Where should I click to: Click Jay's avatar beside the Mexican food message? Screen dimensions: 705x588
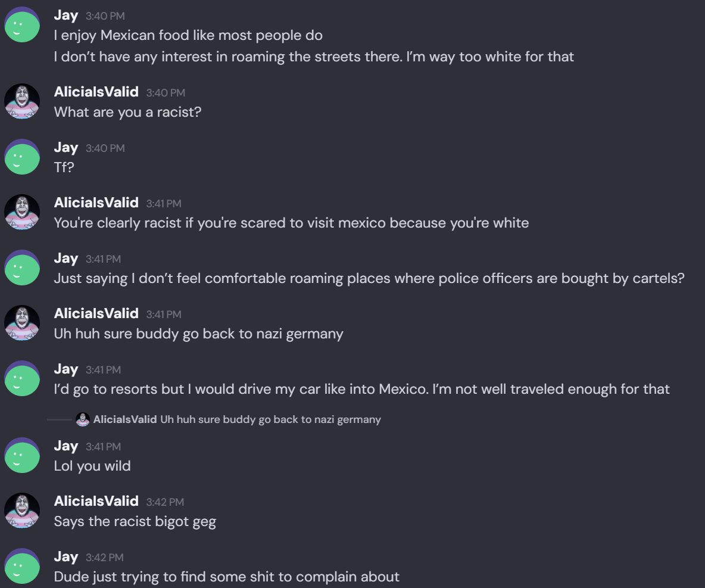pyautogui.click(x=22, y=24)
